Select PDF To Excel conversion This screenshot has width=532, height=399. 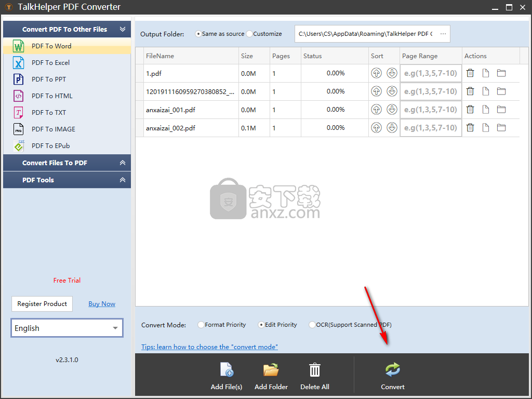coord(67,62)
